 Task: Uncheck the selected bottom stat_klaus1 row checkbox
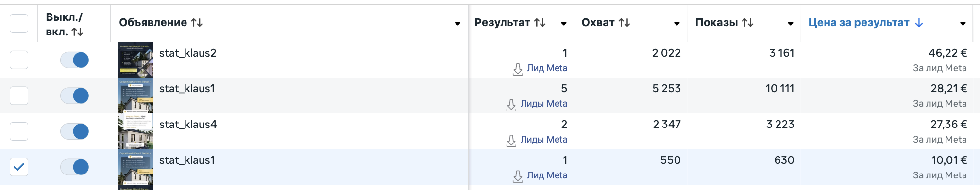pyautogui.click(x=19, y=167)
